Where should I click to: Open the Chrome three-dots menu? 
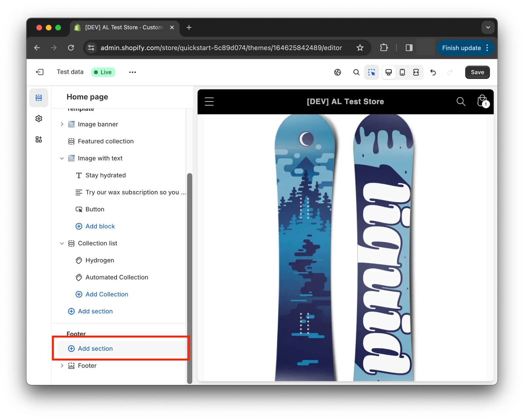pyautogui.click(x=487, y=48)
